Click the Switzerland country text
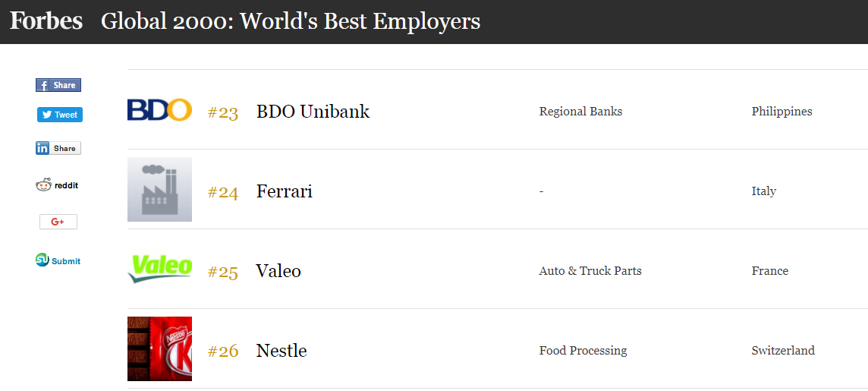Screen dimensions: 868x391 coord(783,351)
